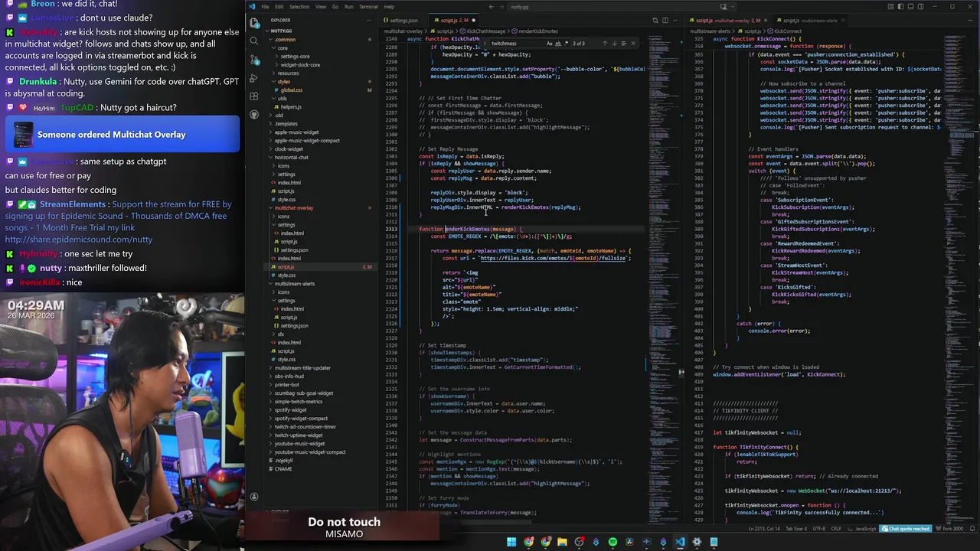Follow the files.kick.com emotes URL link
Viewport: 980px width, 551px height.
click(553, 258)
